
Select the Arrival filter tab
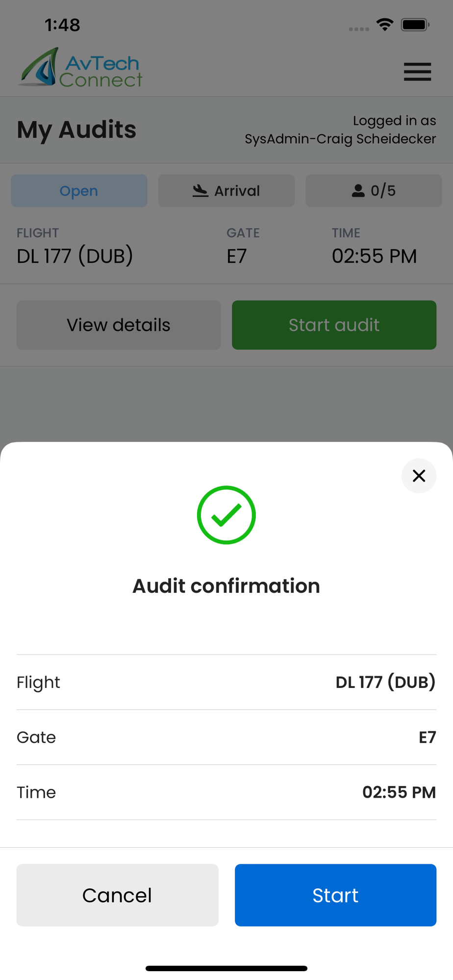pos(226,191)
